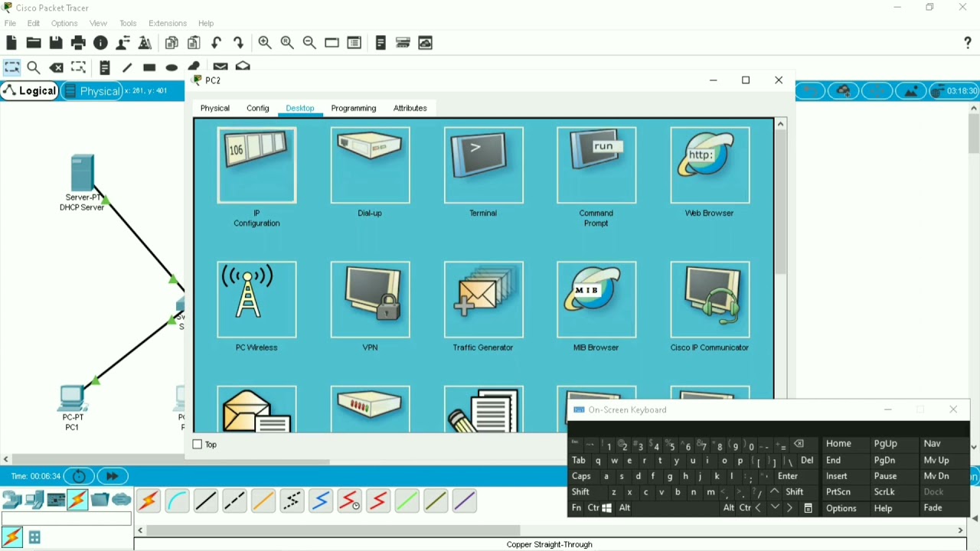Open the Web Browser app
Screen dimensions: 980x551
click(710, 166)
